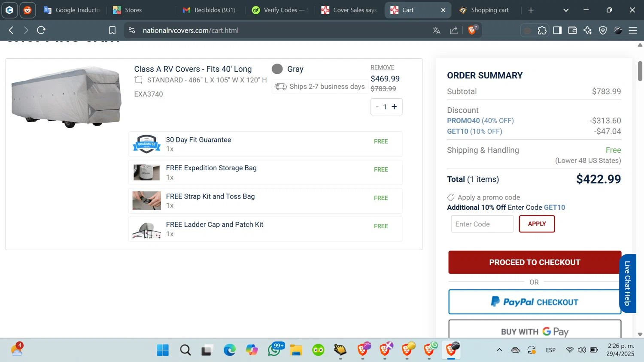This screenshot has width=644, height=362.
Task: Open network Wi-Fi settings tray icon
Action: point(570,350)
